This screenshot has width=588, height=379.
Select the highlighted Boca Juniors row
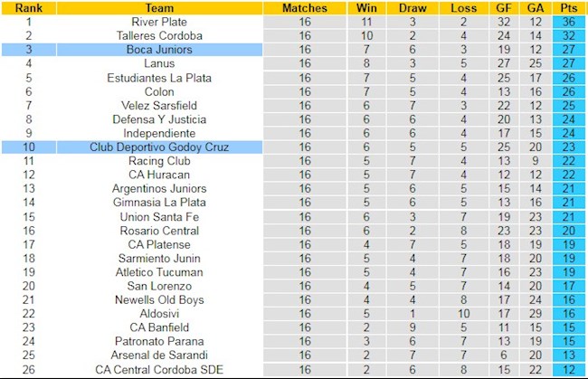[159, 50]
